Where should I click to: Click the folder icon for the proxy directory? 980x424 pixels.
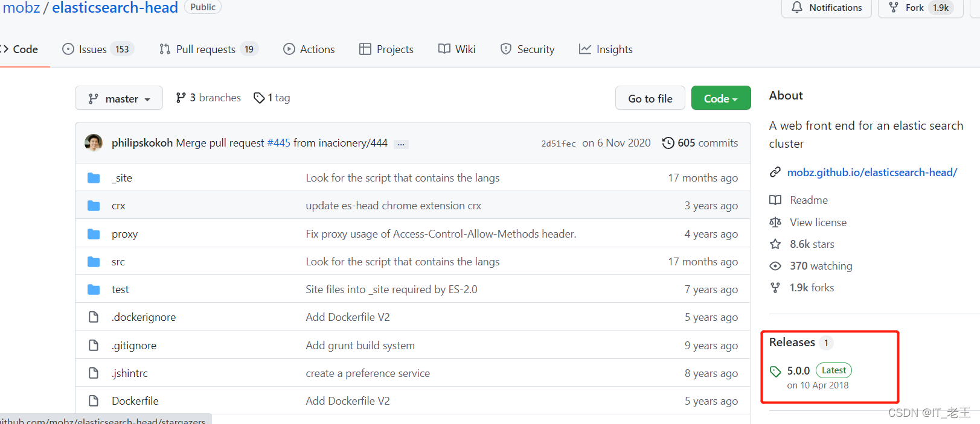[94, 234]
